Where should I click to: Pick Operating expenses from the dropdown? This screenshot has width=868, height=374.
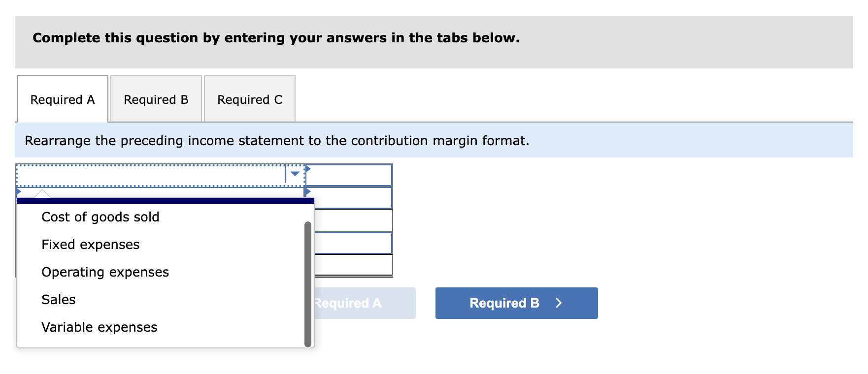(x=105, y=272)
